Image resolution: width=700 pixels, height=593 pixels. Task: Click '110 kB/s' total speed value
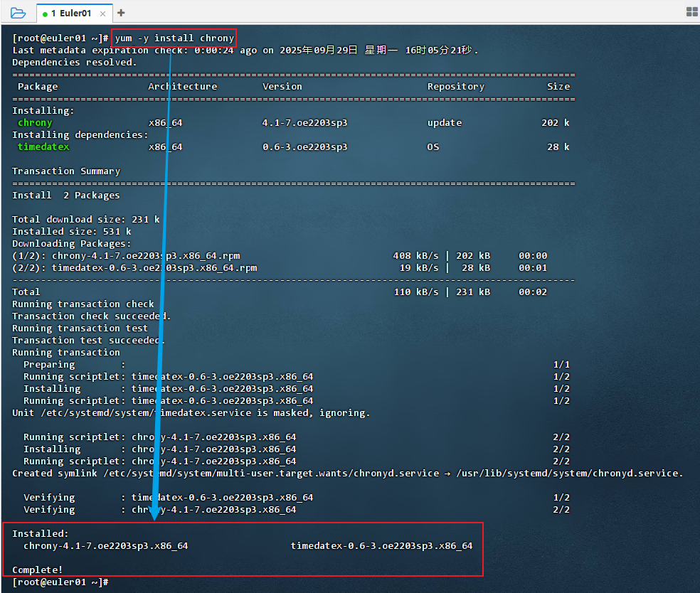click(x=416, y=292)
